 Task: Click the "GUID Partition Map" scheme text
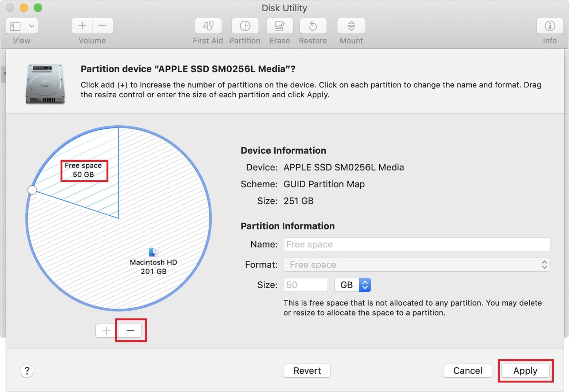pyautogui.click(x=324, y=184)
